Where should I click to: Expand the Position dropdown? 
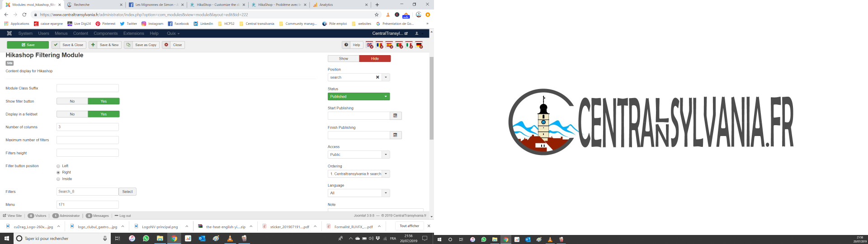tap(386, 77)
